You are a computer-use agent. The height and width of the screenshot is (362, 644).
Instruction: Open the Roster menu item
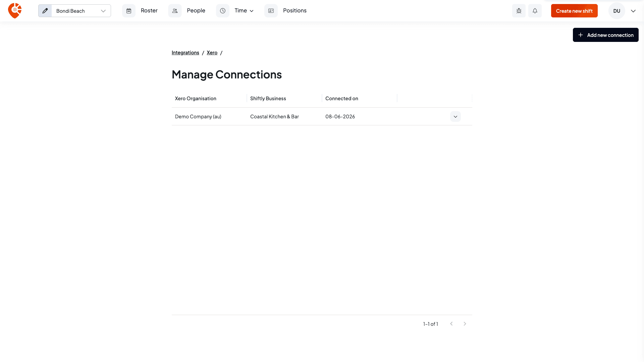[149, 11]
